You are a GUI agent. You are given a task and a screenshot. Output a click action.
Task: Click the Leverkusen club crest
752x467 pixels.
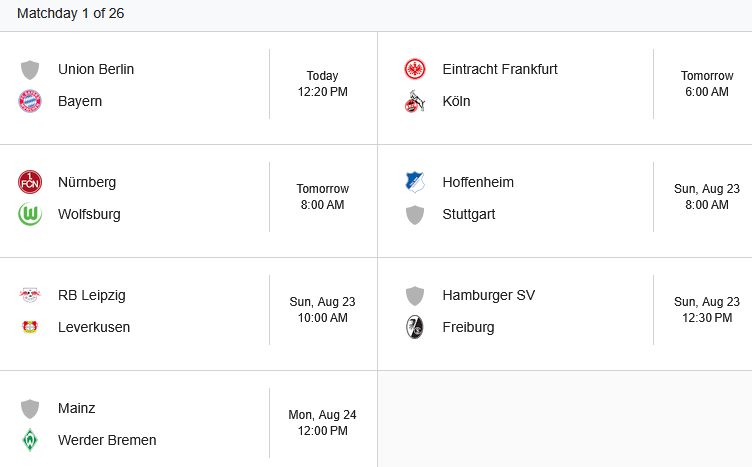[x=30, y=327]
